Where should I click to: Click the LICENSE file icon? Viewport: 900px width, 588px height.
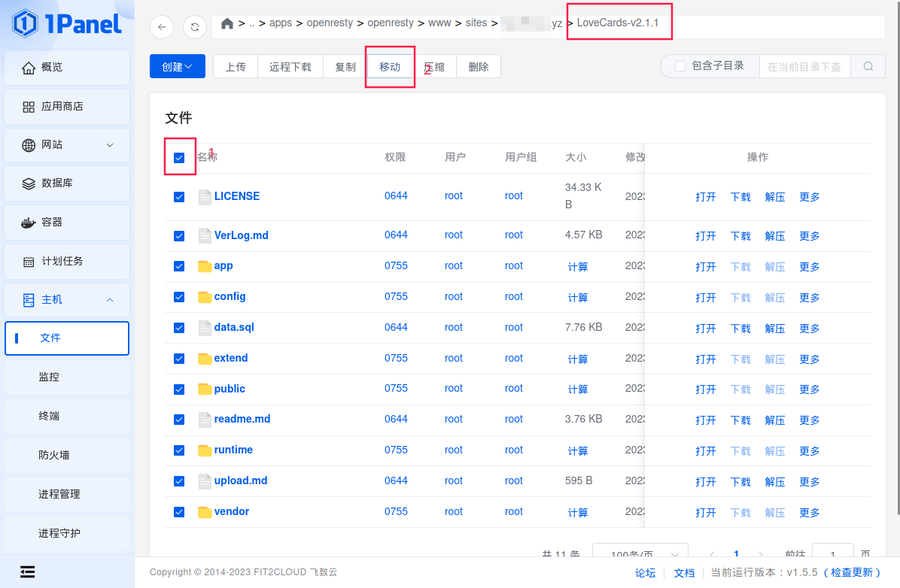pyautogui.click(x=205, y=197)
